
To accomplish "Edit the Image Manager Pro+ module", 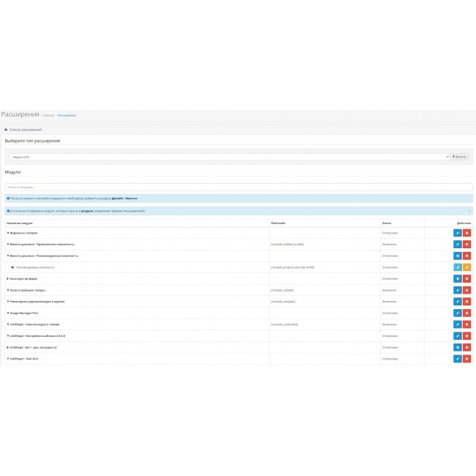I will coord(457,313).
